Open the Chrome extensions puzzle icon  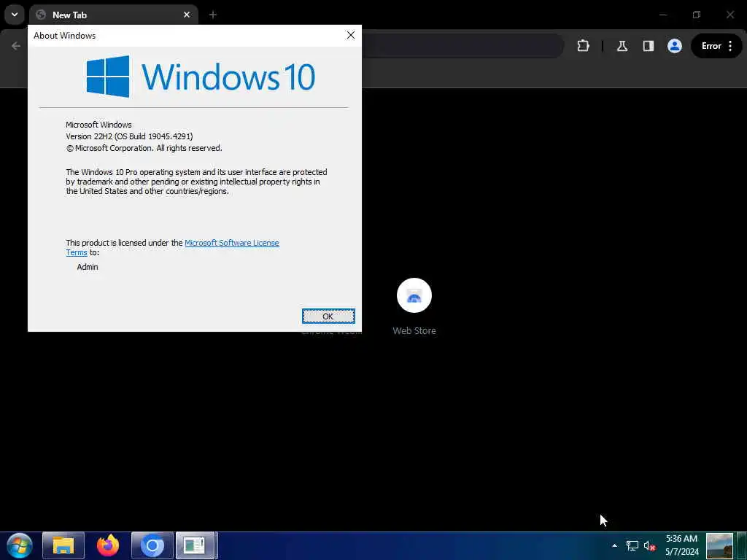tap(583, 46)
